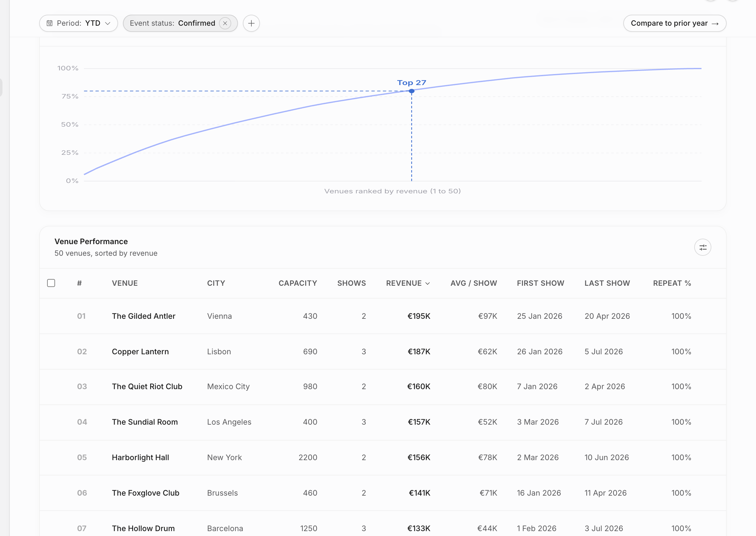Click the City column header

pyautogui.click(x=216, y=283)
